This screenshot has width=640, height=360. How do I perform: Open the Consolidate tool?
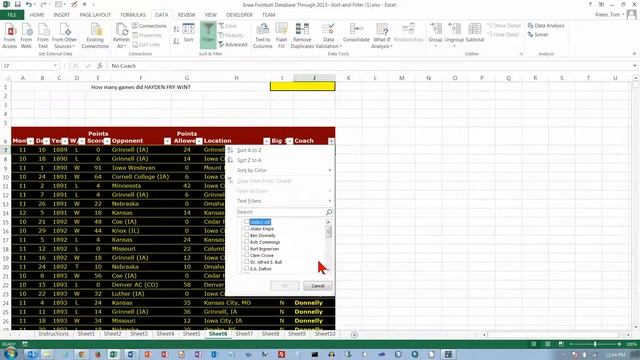pos(356,33)
